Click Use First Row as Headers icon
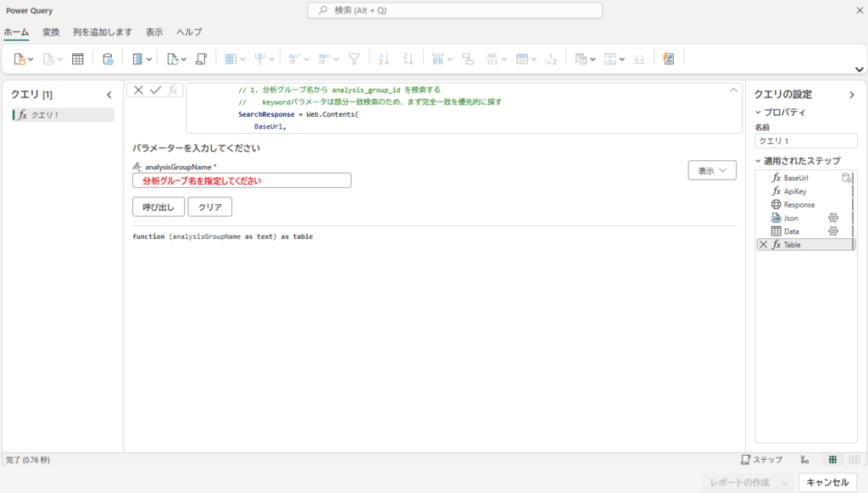This screenshot has width=868, height=493. [x=522, y=58]
